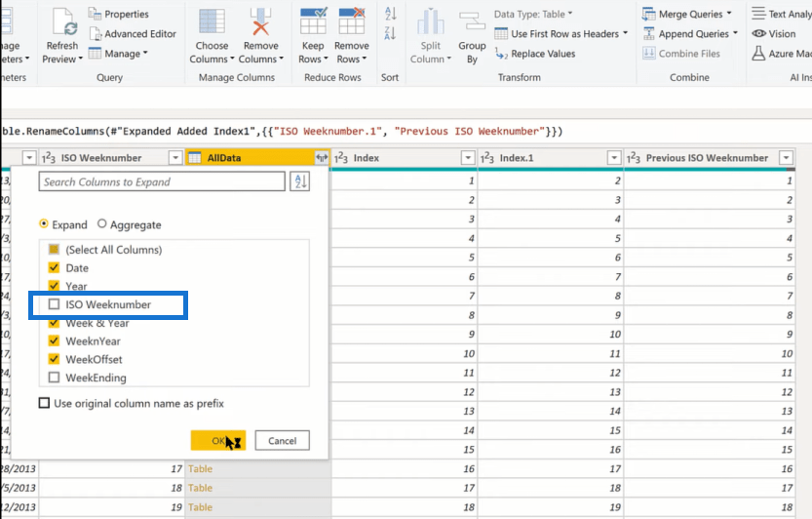812x519 pixels.
Task: Expand Use First Row as Headers arrow
Action: [x=625, y=33]
